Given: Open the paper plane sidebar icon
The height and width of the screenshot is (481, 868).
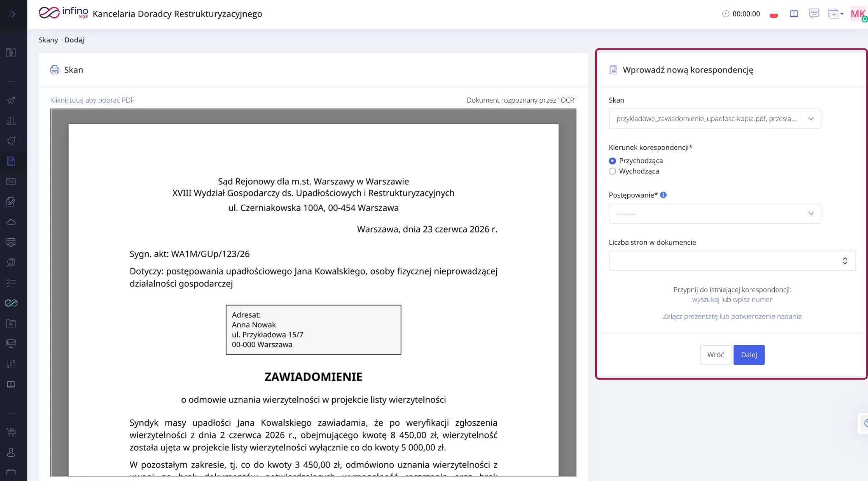Looking at the screenshot, I should click(x=11, y=101).
